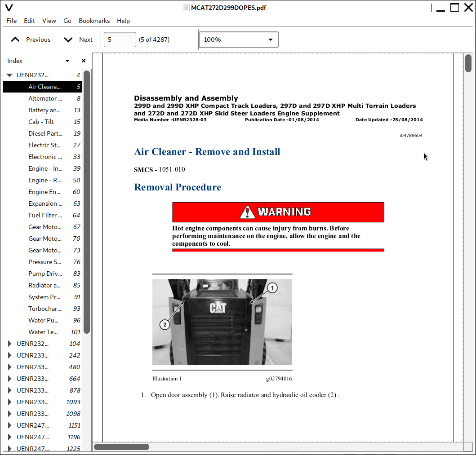This screenshot has height=455, width=476.
Task: Click the page number input field
Action: coord(120,40)
